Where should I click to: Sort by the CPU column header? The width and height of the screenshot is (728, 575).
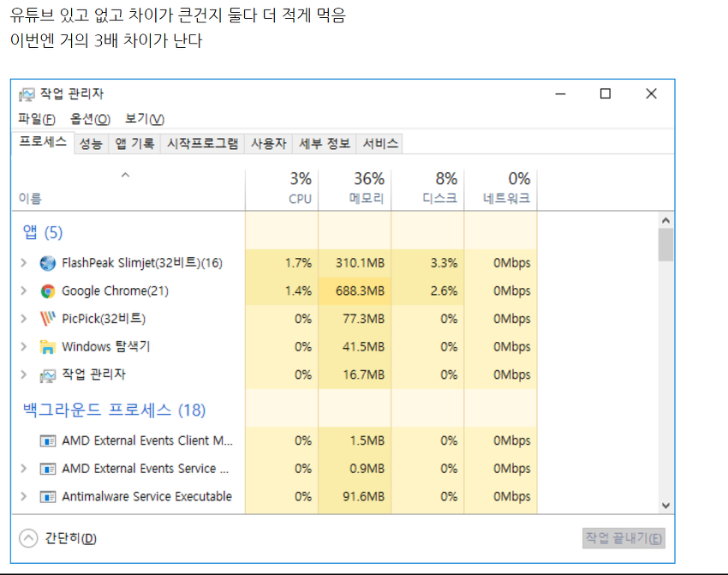tap(282, 189)
